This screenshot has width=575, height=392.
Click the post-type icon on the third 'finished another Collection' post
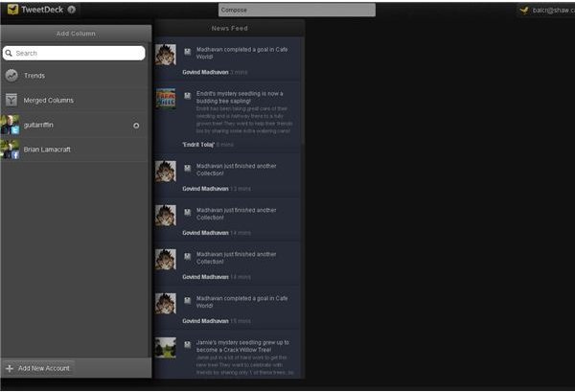pyautogui.click(x=188, y=256)
